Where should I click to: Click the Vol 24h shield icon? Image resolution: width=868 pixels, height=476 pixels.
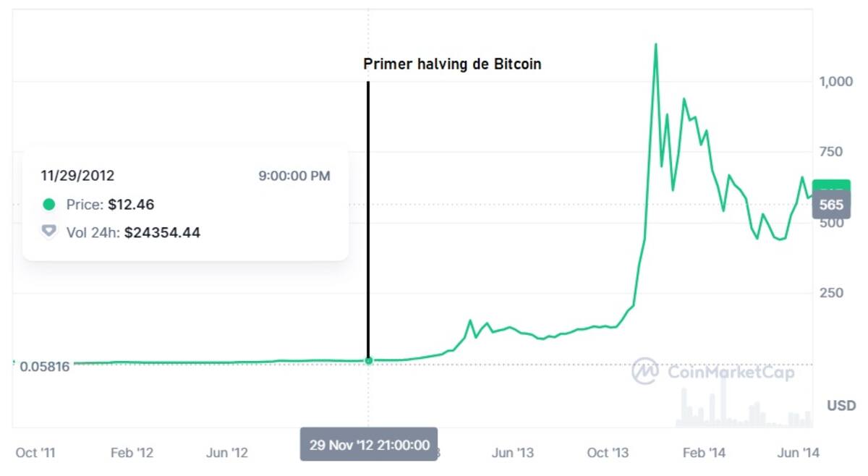(x=48, y=232)
